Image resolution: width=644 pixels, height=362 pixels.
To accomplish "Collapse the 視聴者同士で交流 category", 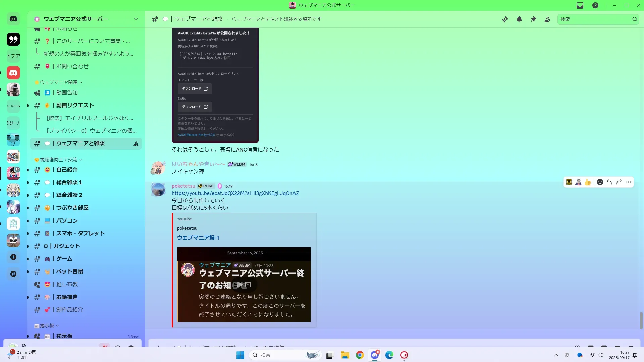I will coord(59,160).
